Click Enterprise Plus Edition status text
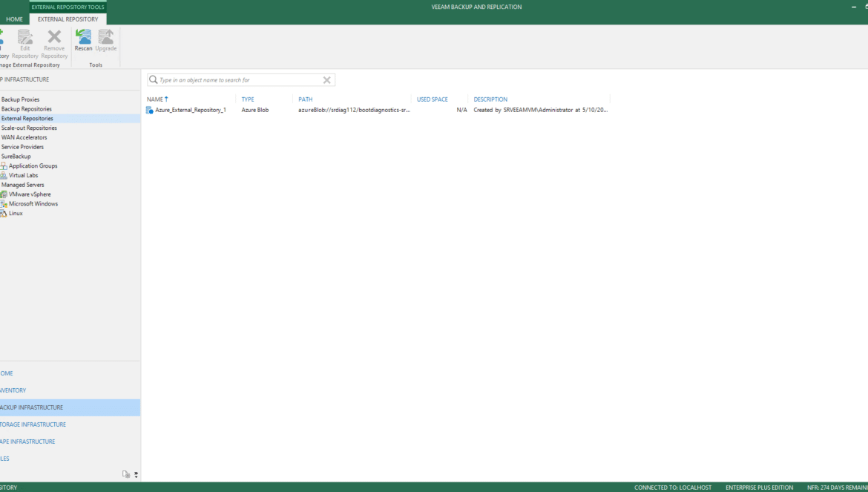Image resolution: width=868 pixels, height=492 pixels. click(x=759, y=488)
